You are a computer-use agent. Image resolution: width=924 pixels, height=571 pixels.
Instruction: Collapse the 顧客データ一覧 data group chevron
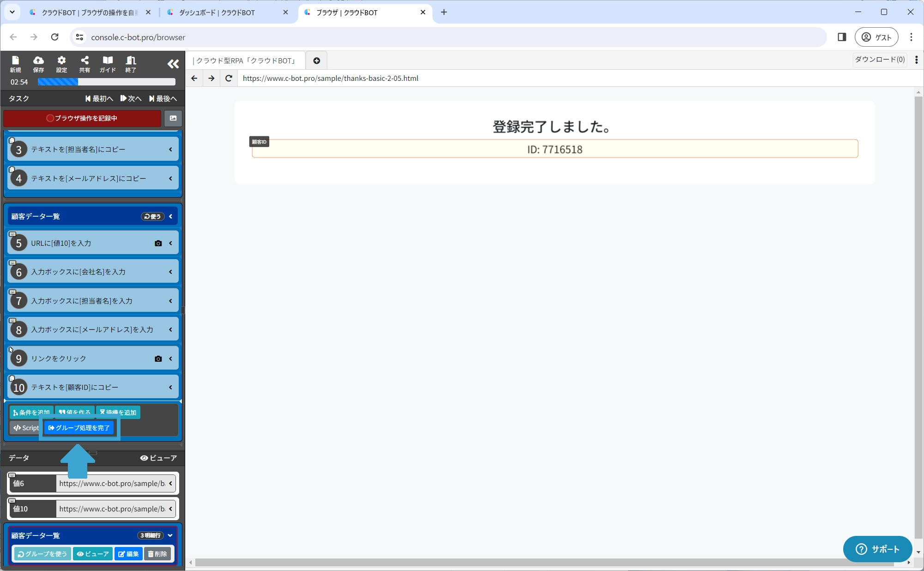(x=170, y=535)
